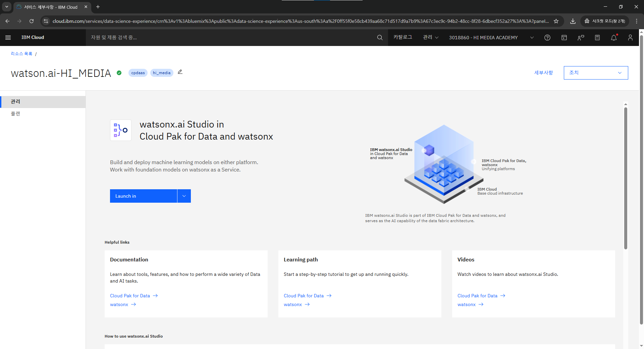Click the green active status icon
644x349 pixels.
(x=119, y=73)
